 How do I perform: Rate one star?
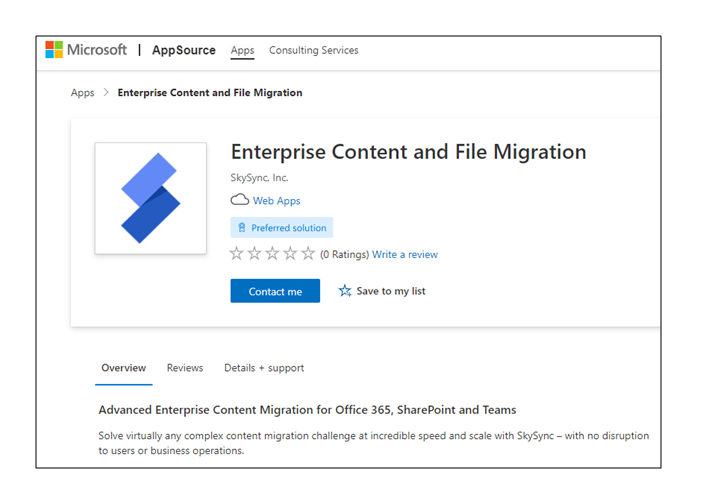[x=236, y=253]
